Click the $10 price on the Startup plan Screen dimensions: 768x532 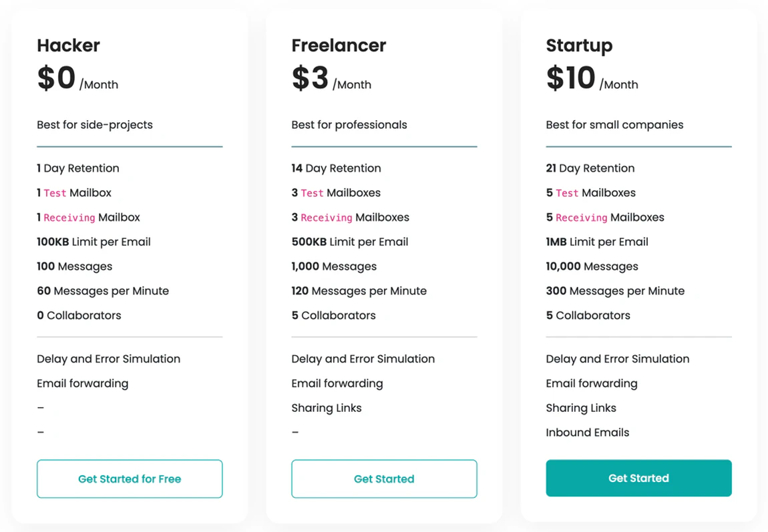coord(570,78)
